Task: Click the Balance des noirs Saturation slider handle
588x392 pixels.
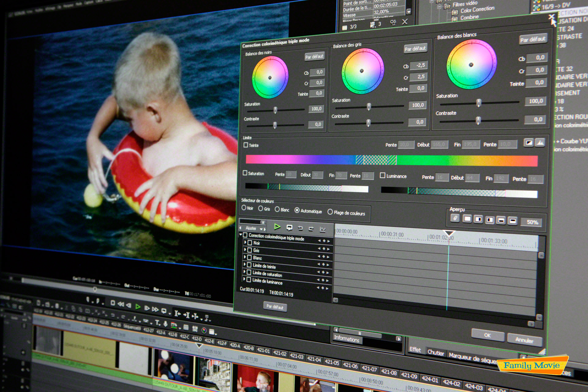Action: 275,110
